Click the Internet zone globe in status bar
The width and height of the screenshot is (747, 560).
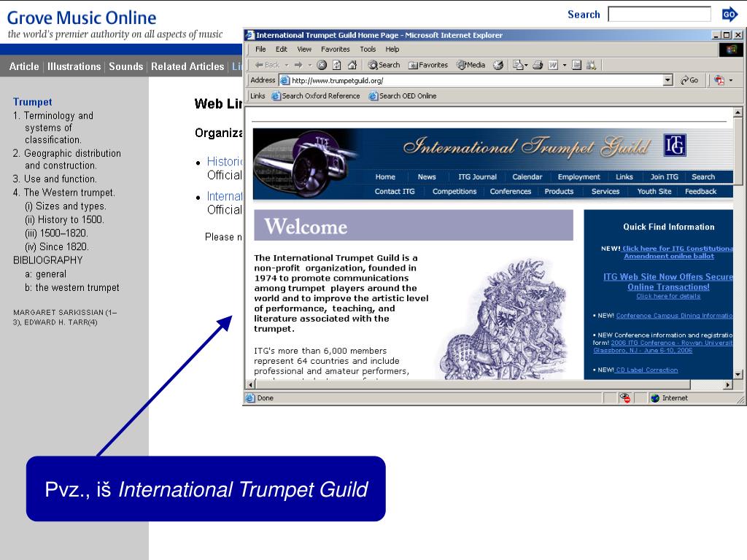coord(655,398)
